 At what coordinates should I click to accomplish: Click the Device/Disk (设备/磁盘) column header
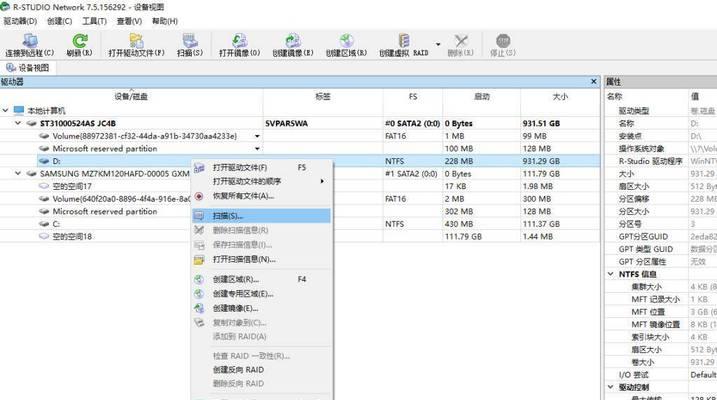(131, 96)
